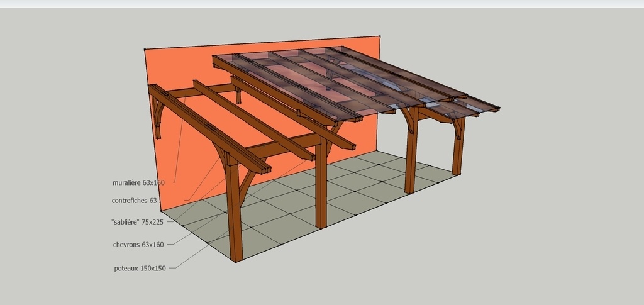The width and height of the screenshot is (644, 305).
Task: Select the "chevrons 63x160" label
Action: (x=138, y=245)
